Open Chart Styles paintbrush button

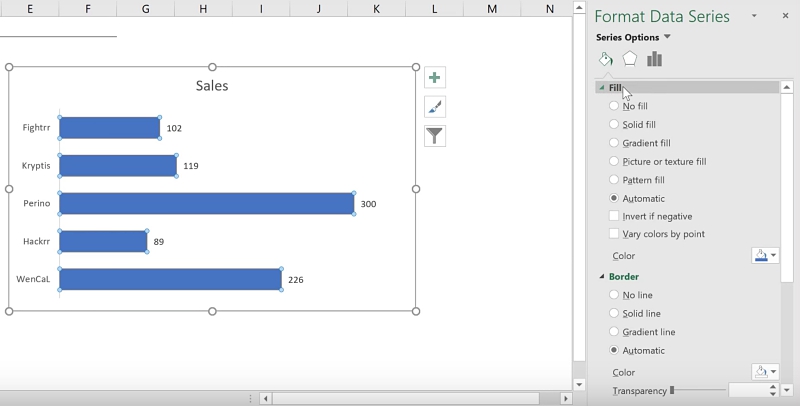tap(435, 107)
